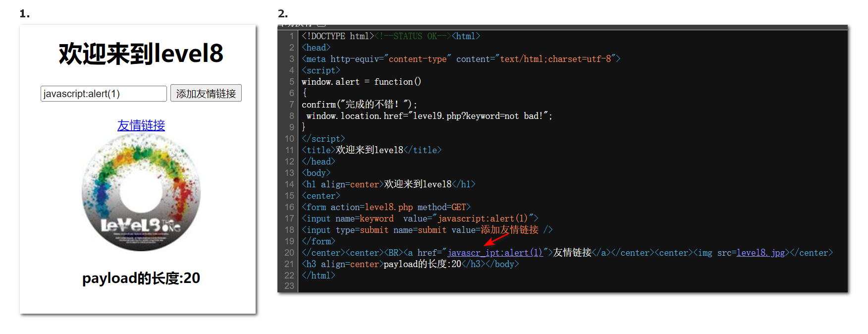The image size is (868, 334).
Task: Click the red arrow annotation in code
Action: (496, 240)
